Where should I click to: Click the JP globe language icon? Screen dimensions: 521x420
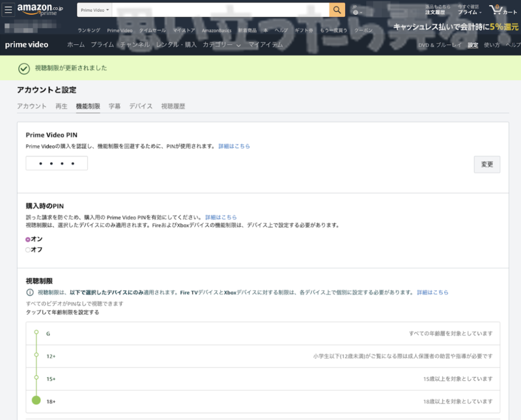tap(357, 10)
